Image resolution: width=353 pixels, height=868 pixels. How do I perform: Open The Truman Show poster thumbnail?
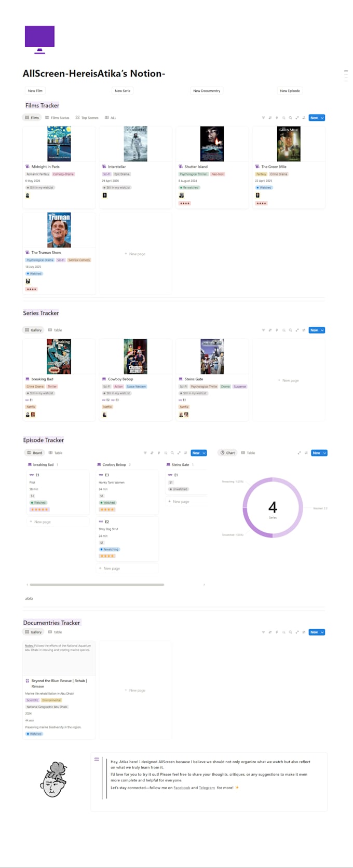pyautogui.click(x=59, y=230)
